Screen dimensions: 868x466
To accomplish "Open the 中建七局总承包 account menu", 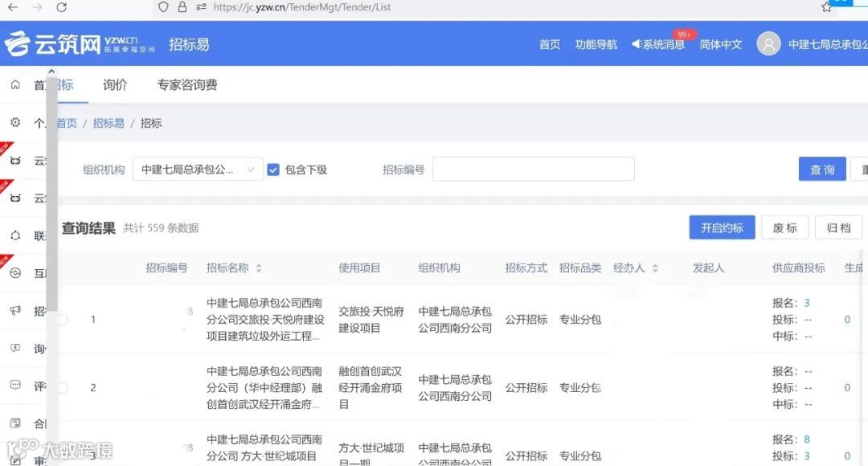I will click(x=828, y=44).
